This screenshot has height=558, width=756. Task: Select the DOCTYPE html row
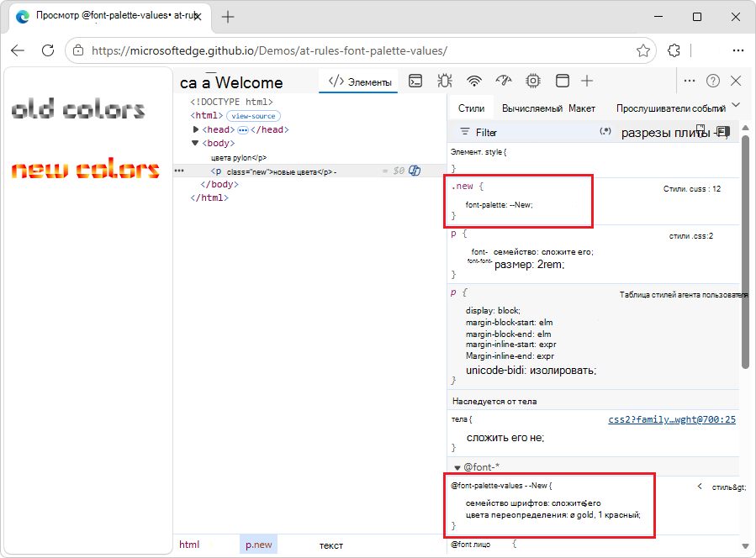coord(231,102)
